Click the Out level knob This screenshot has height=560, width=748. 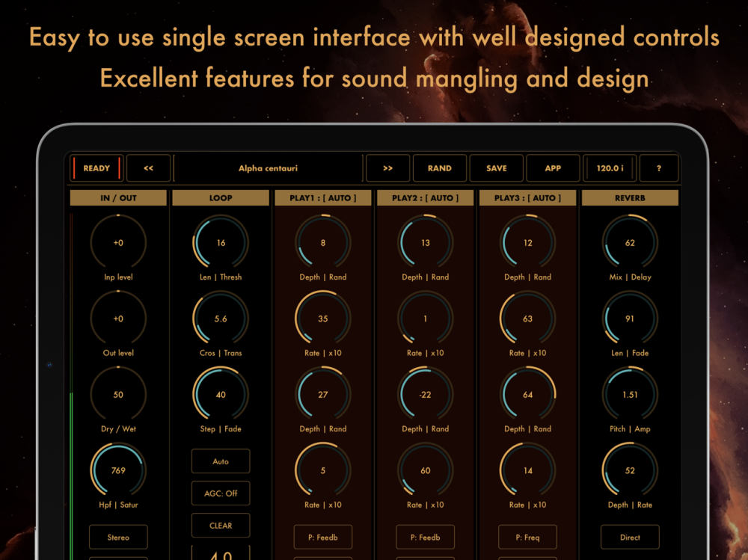point(118,319)
